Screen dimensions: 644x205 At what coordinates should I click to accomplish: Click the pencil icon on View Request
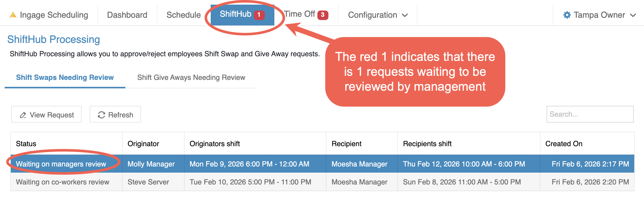click(23, 115)
